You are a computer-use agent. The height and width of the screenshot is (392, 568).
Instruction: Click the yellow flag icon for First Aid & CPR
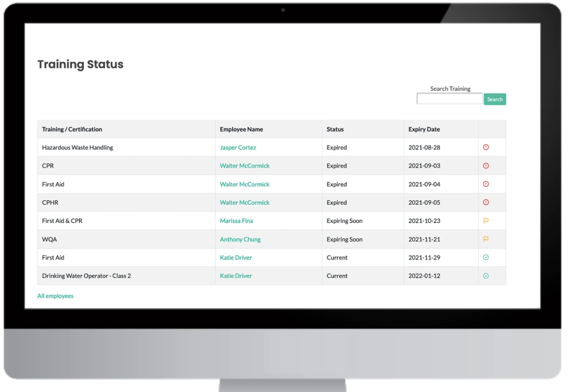485,221
